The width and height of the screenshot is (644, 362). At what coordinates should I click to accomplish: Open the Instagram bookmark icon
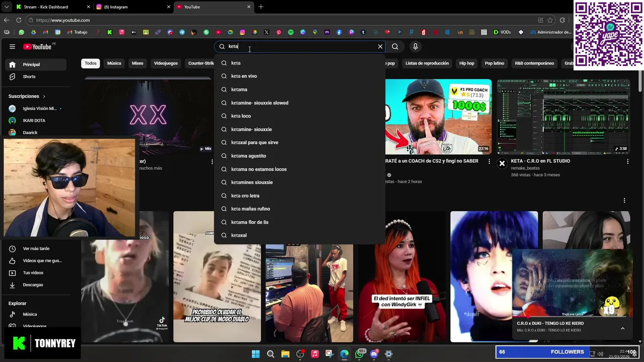[x=242, y=32]
